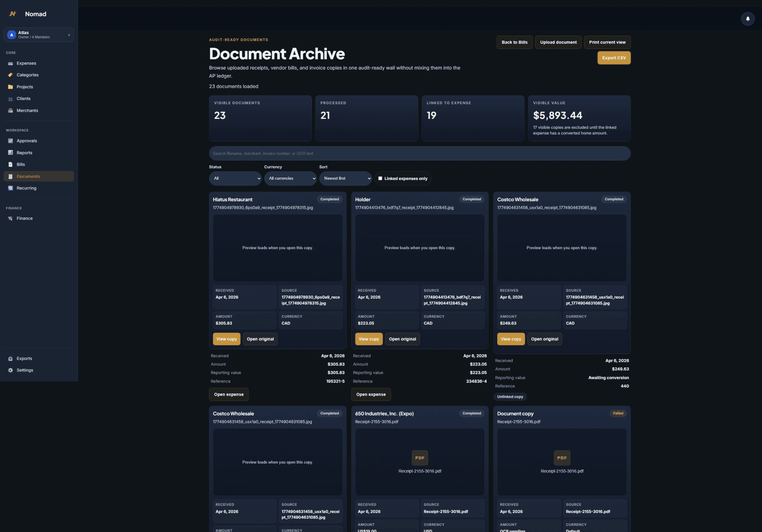
Task: Click the Failed status badge
Action: (x=618, y=413)
